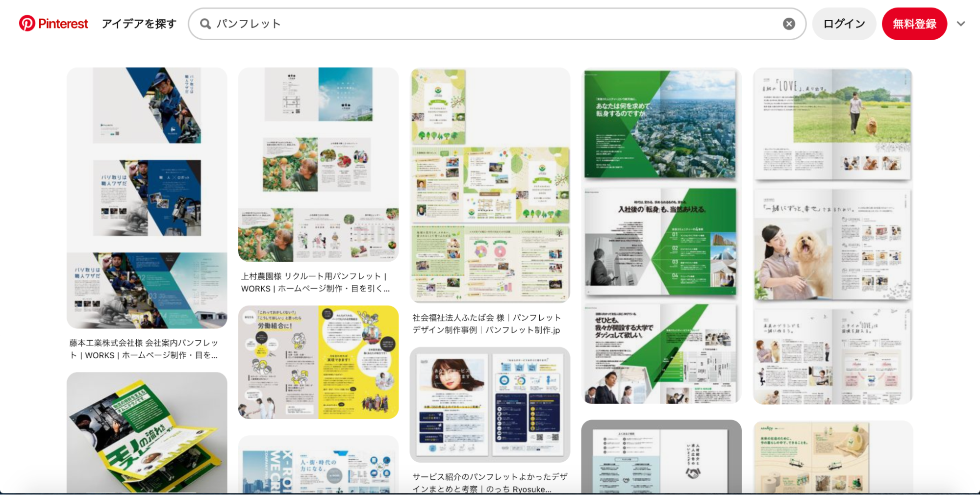Expand the chevron menu beside 無料登録
Image resolution: width=980 pixels, height=495 pixels.
click(960, 24)
